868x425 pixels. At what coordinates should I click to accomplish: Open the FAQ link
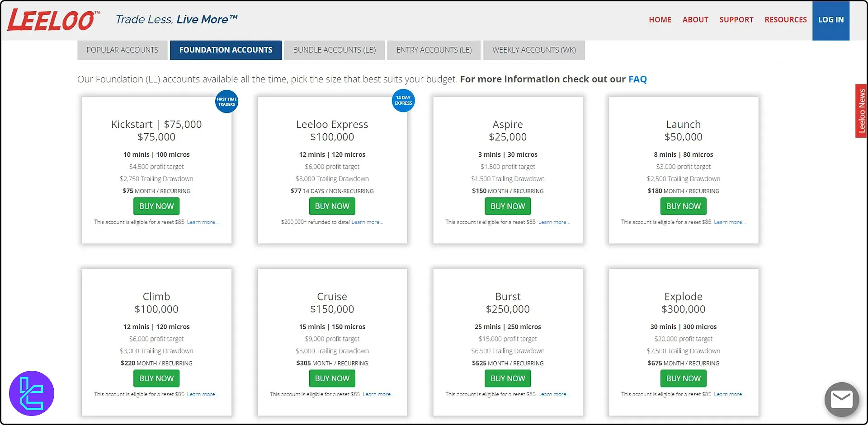coord(637,79)
